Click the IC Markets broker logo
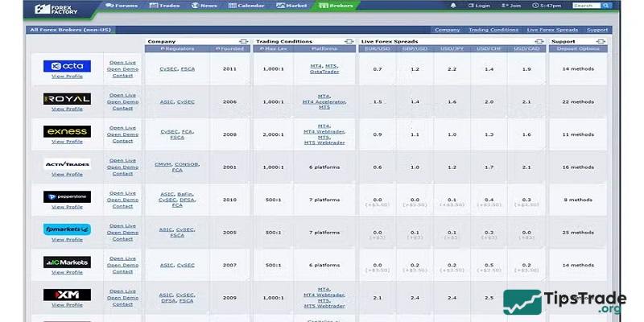Image resolution: width=644 pixels, height=322 pixels. coord(67,262)
